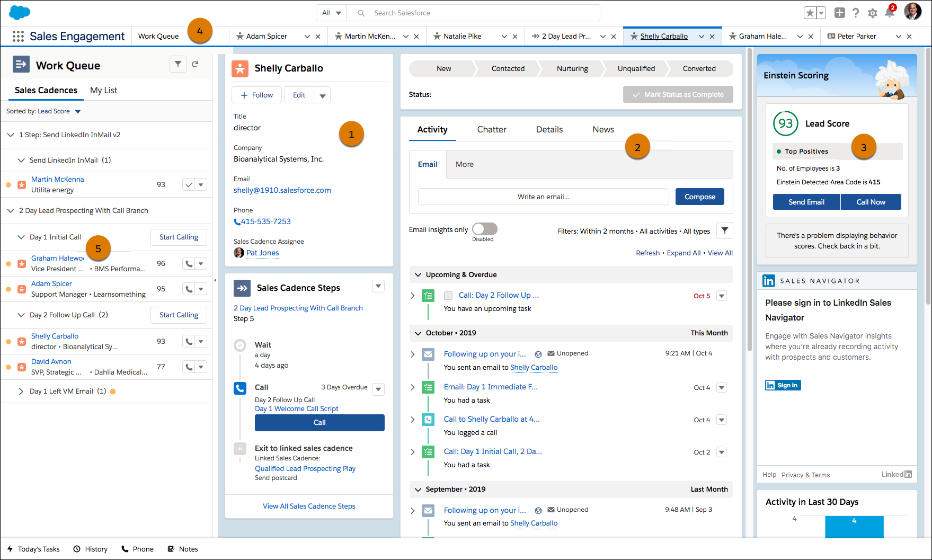Open the More tab in the composer
This screenshot has height=560, width=932.
(x=465, y=164)
